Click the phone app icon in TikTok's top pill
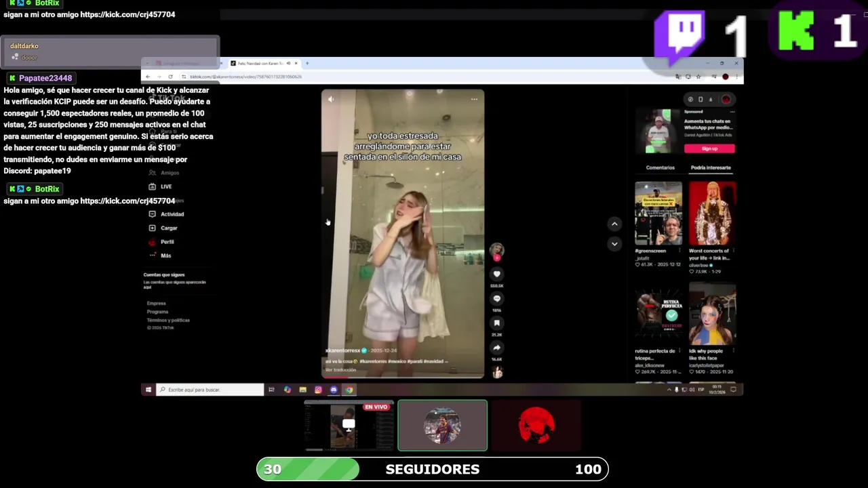Viewport: 868px width, 488px height. pos(701,100)
